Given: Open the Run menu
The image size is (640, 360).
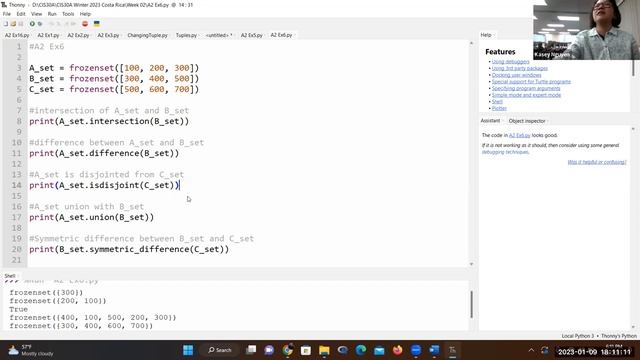Looking at the screenshot, I should (52, 14).
